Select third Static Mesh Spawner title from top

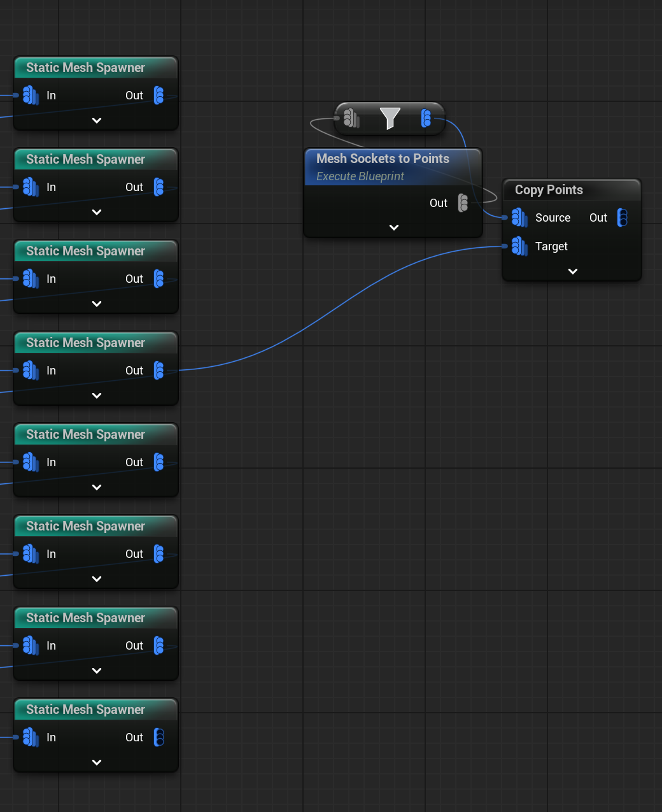point(85,251)
